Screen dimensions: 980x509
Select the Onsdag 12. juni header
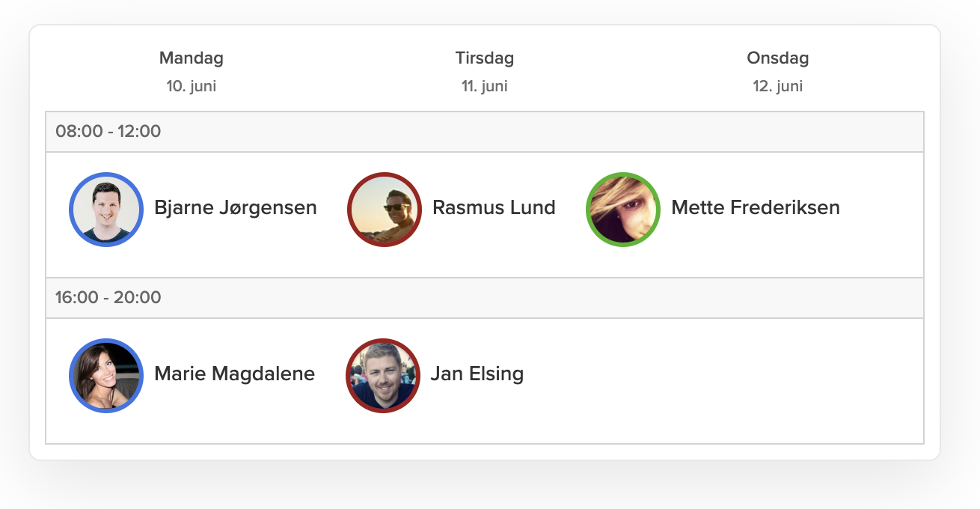coord(778,71)
